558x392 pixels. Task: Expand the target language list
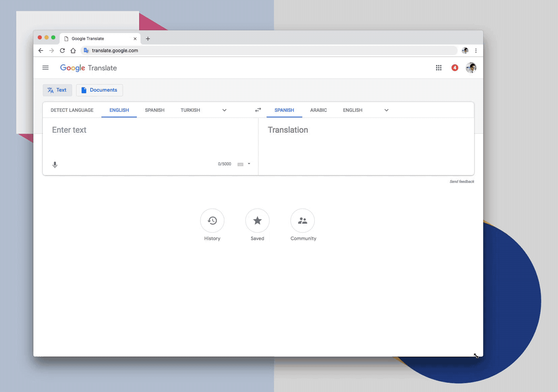coord(386,110)
